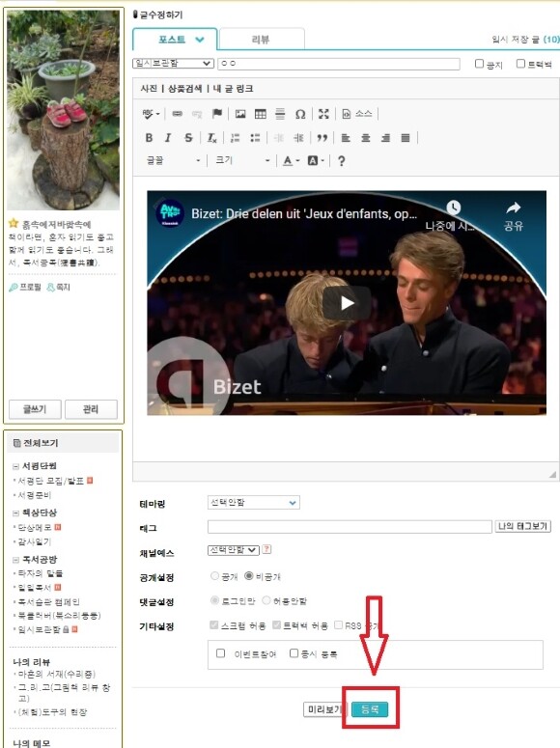Select the 비공개 radio button

pos(249,576)
